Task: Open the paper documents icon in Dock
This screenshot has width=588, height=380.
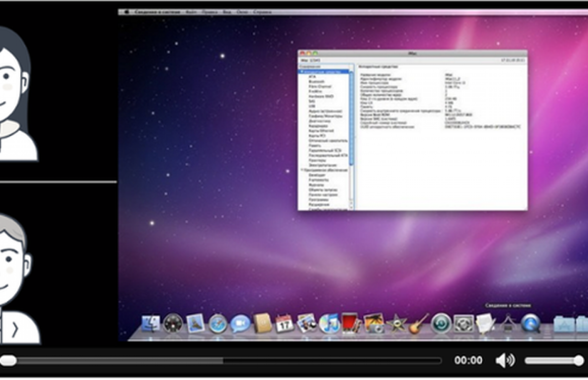Action: point(486,324)
